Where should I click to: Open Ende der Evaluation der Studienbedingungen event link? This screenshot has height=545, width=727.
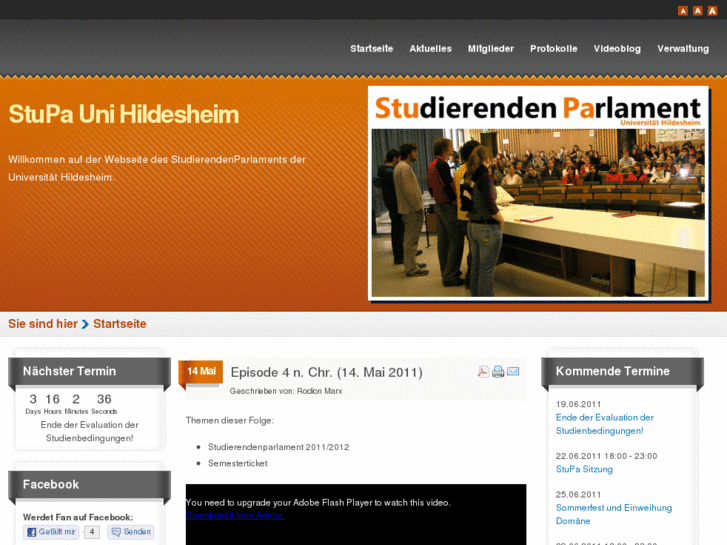(605, 424)
